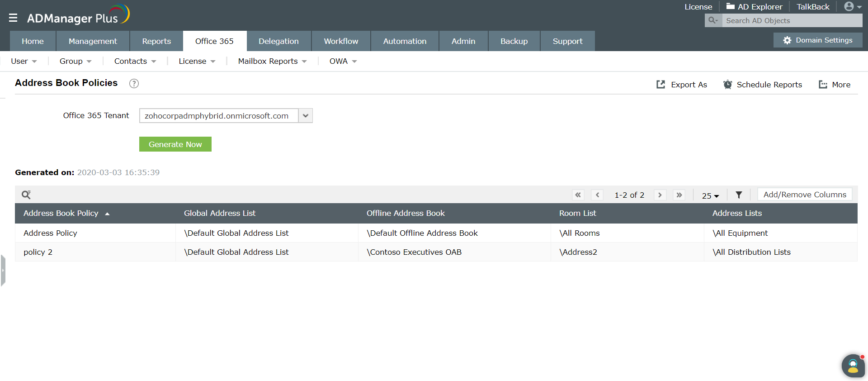This screenshot has width=868, height=381.
Task: Switch to the Reports tab
Action: point(156,41)
